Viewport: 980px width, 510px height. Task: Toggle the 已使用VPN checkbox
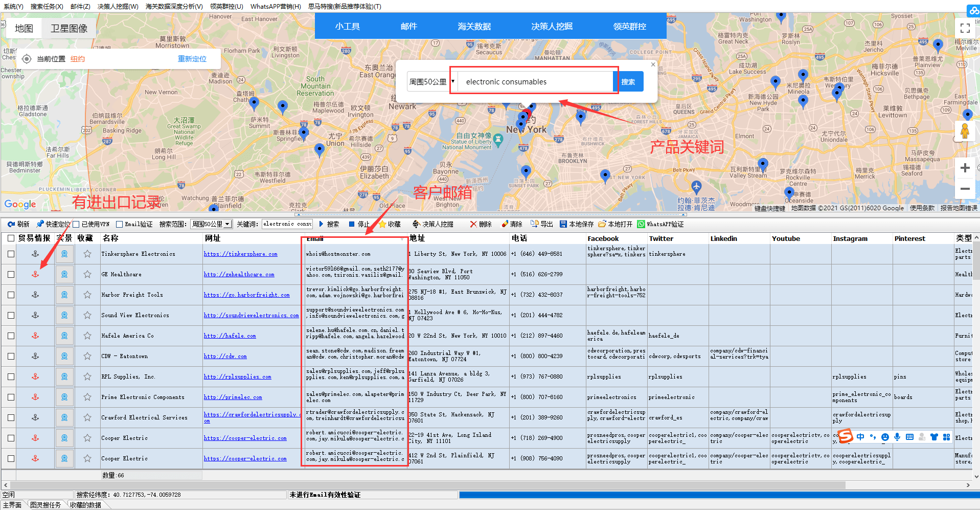tap(76, 224)
